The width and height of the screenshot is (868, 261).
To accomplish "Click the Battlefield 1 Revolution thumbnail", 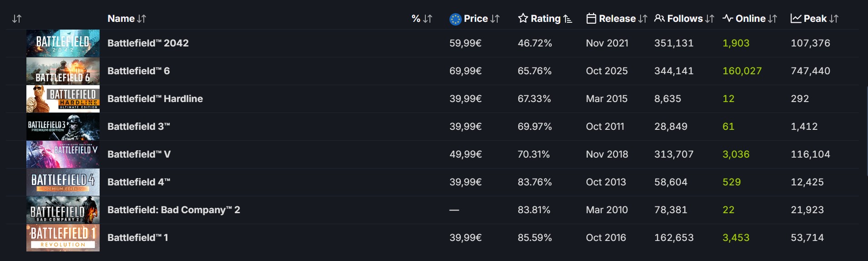I will pos(63,238).
